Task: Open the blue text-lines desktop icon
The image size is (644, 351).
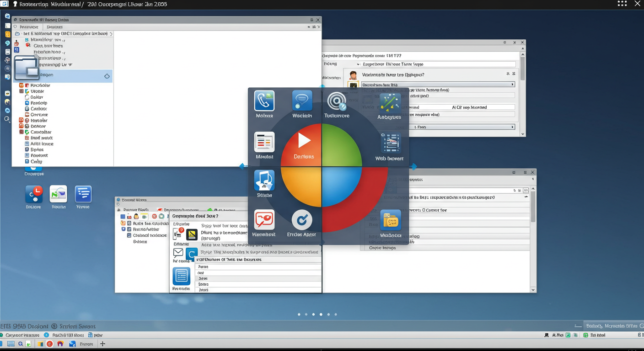Action: pyautogui.click(x=83, y=194)
